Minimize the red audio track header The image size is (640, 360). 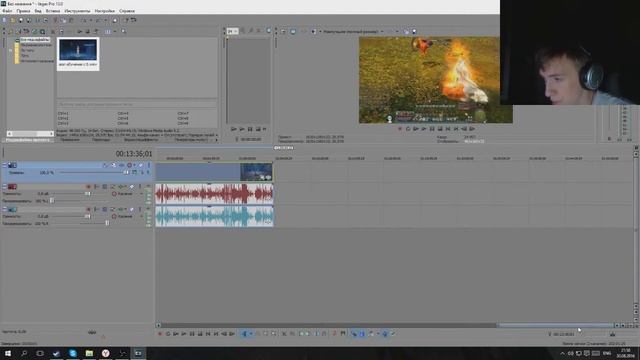tap(5, 187)
